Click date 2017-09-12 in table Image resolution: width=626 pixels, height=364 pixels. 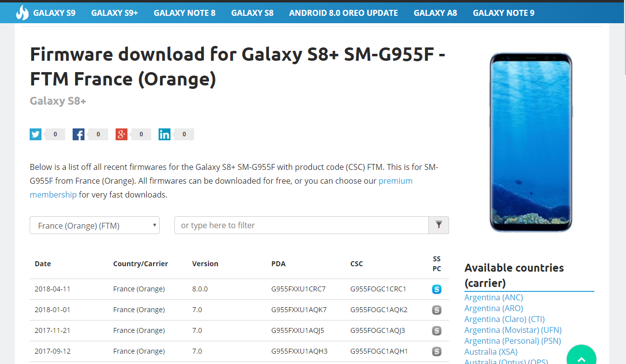pos(52,351)
